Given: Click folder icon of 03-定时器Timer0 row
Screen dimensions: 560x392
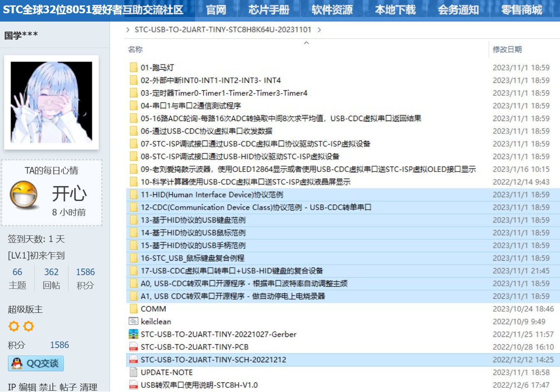Looking at the screenshot, I should pos(134,93).
